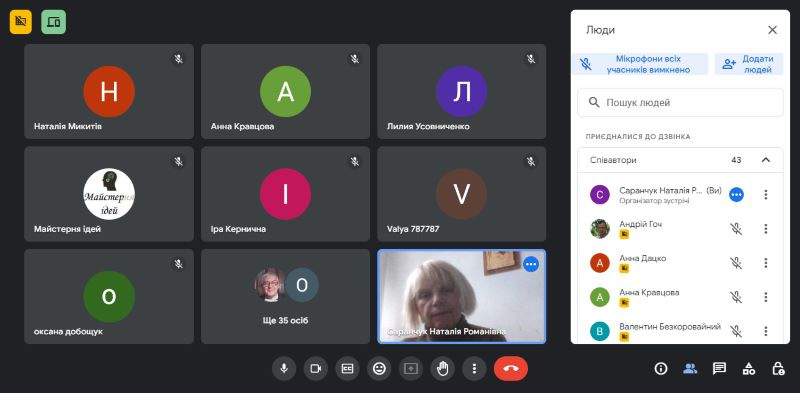Click the green devices icon at top left
This screenshot has width=800, height=393.
coord(54,22)
